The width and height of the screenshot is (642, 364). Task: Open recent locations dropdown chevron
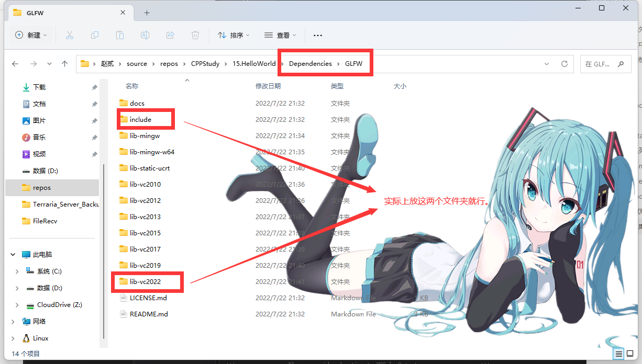[x=49, y=64]
